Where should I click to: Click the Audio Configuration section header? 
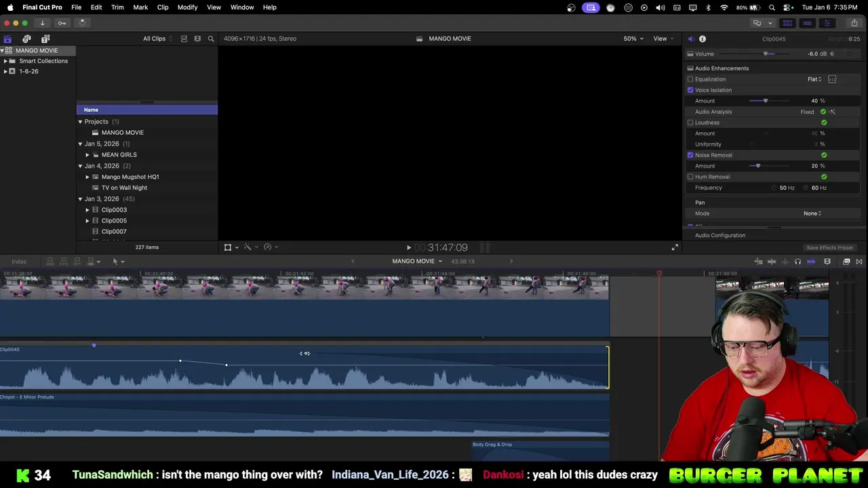pyautogui.click(x=720, y=235)
